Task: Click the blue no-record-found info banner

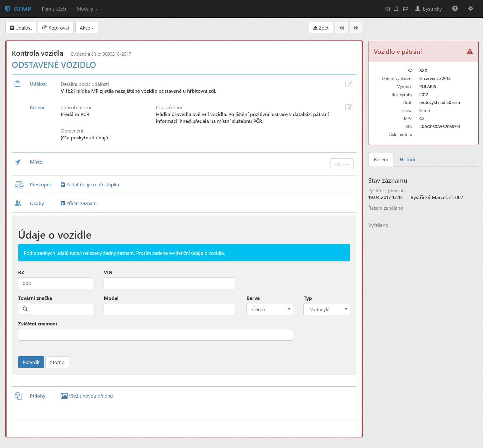Action: 184,253
